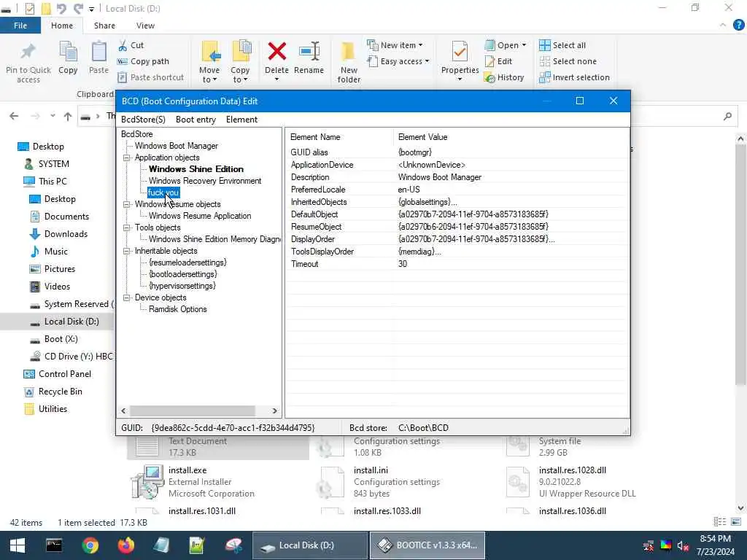Select Windows Shine Edition entry
The width and height of the screenshot is (747, 560).
pos(196,169)
